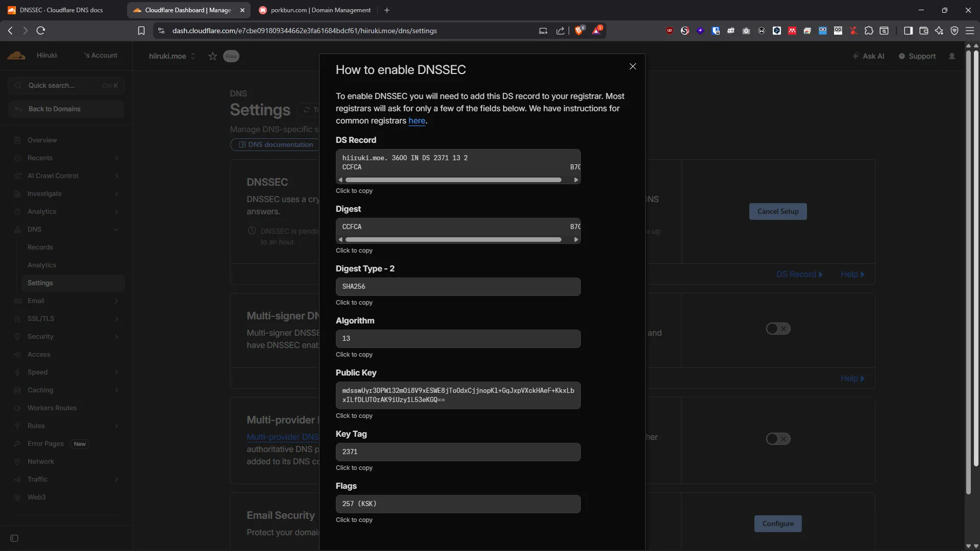Open DNS documentation button
The height and width of the screenshot is (551, 980).
(276, 145)
